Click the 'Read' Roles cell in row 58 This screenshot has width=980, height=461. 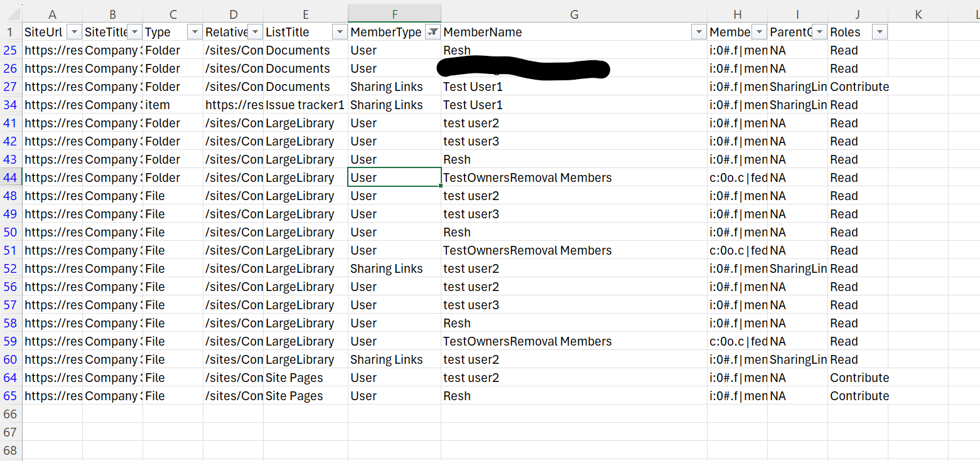858,323
